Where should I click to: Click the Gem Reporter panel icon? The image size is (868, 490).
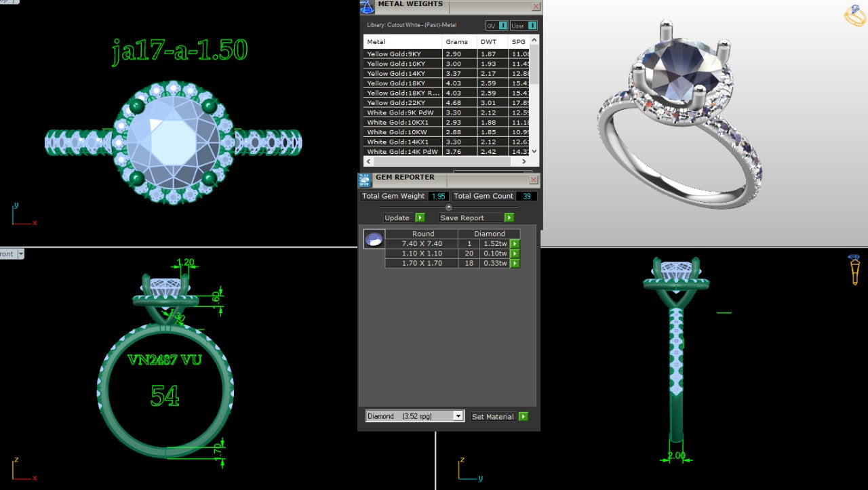364,180
